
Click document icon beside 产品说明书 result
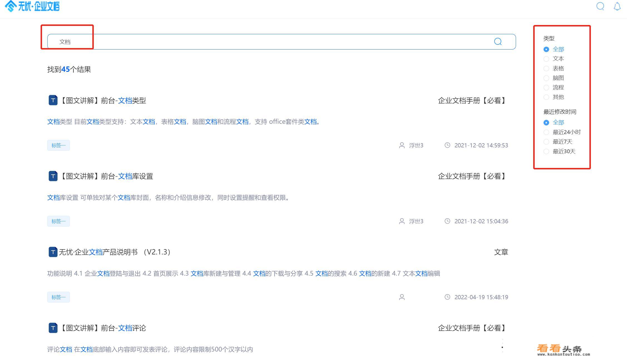[53, 252]
